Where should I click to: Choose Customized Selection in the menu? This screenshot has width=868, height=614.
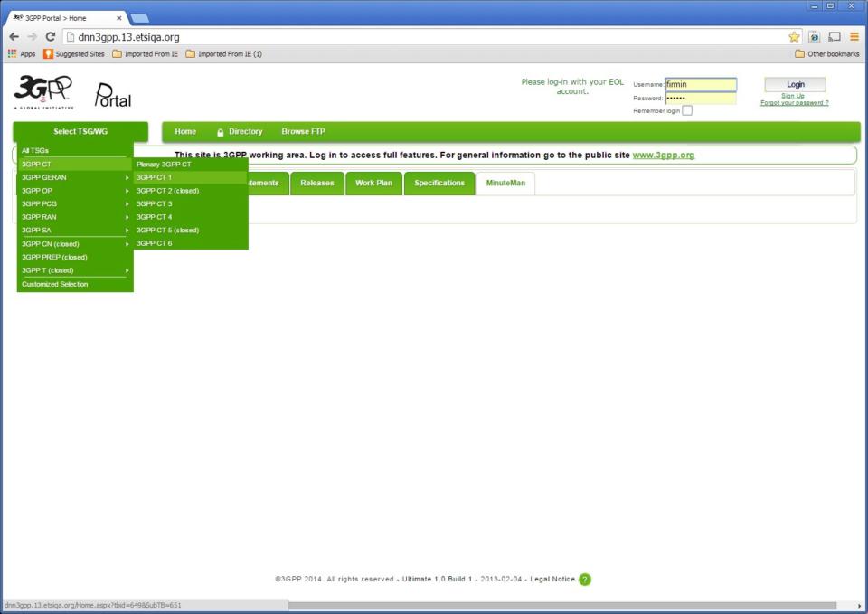pyautogui.click(x=55, y=284)
